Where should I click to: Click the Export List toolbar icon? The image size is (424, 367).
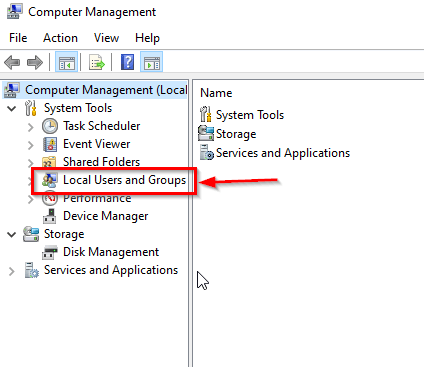[97, 62]
